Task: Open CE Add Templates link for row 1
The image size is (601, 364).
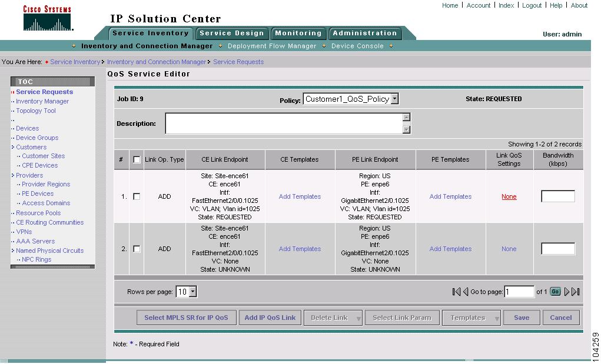Action: point(300,196)
